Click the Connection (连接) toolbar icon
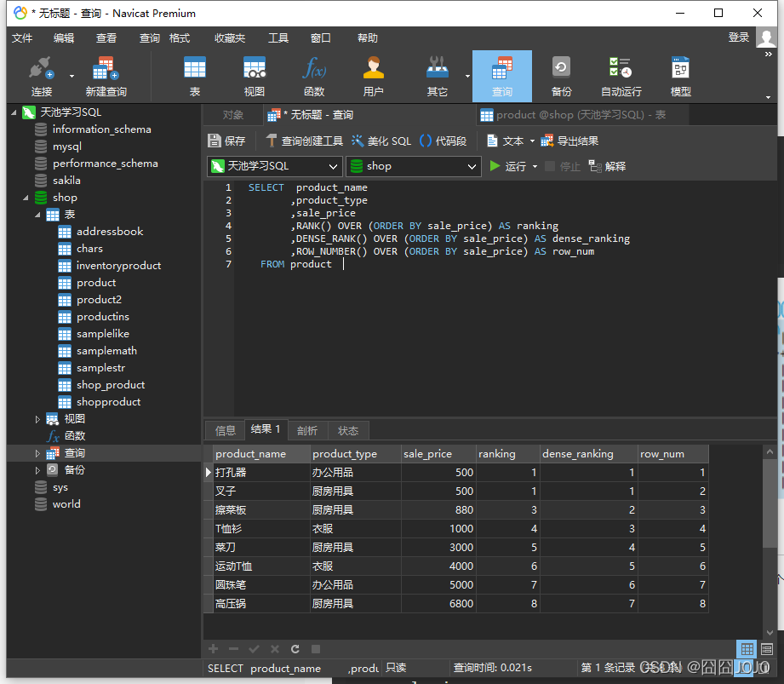The height and width of the screenshot is (684, 784). pyautogui.click(x=42, y=77)
